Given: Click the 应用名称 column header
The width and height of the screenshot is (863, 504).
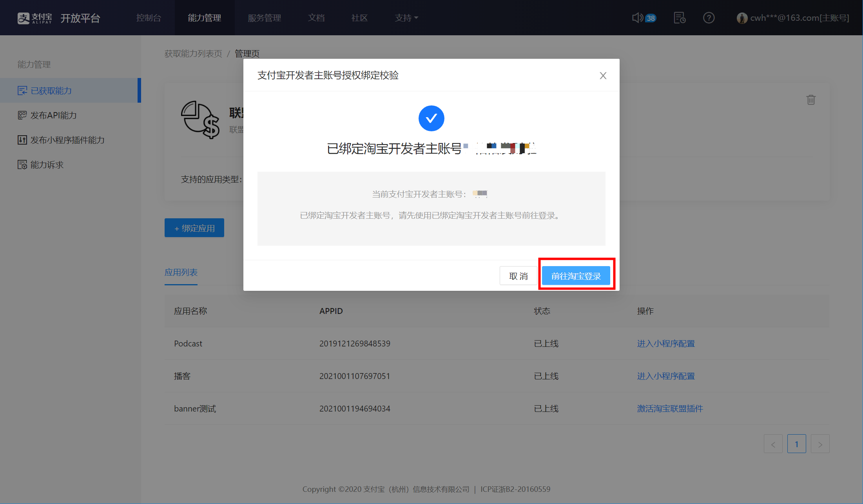Looking at the screenshot, I should pos(190,311).
